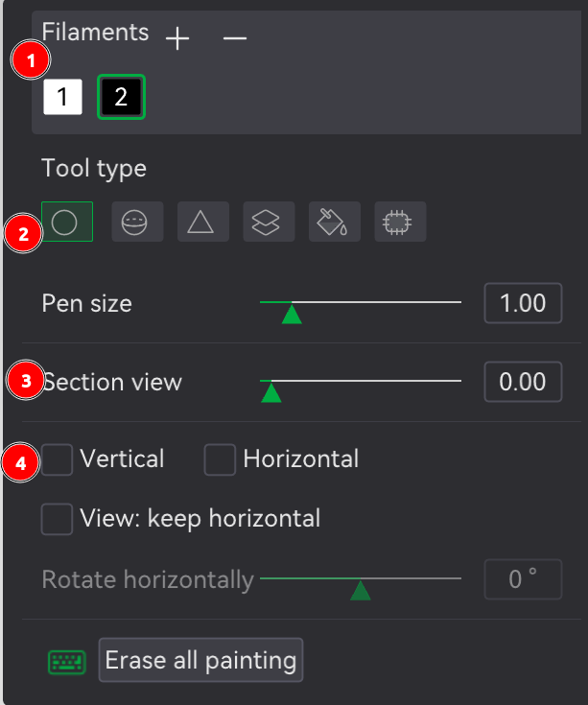Select the Triangle tool
This screenshot has height=705, width=588.
pyautogui.click(x=203, y=222)
